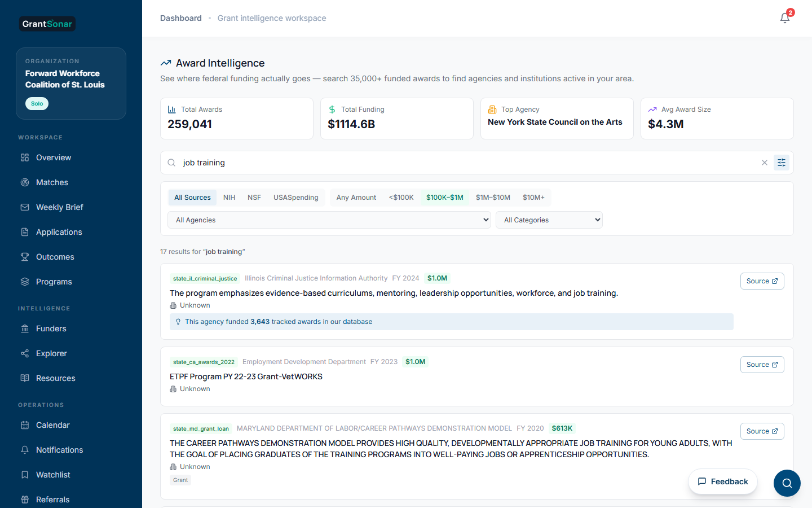
Task: Click "This agency funded 3,643 tracked awards" banner
Action: 452,322
